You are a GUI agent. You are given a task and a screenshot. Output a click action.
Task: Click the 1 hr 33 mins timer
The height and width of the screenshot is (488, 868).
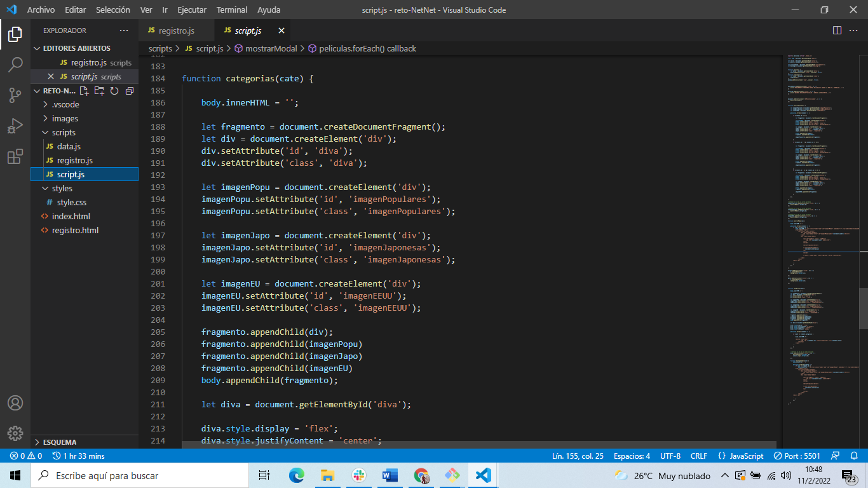point(79,456)
